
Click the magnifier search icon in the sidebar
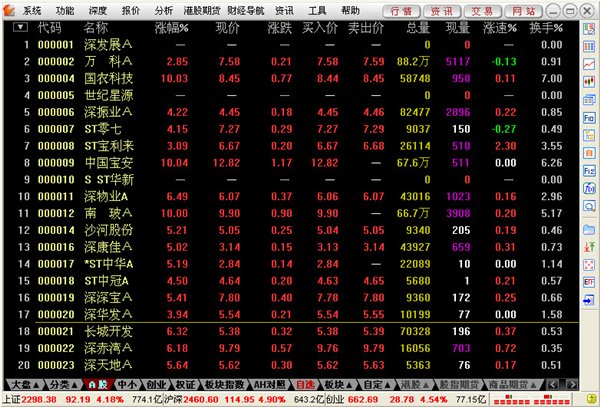pos(589,206)
